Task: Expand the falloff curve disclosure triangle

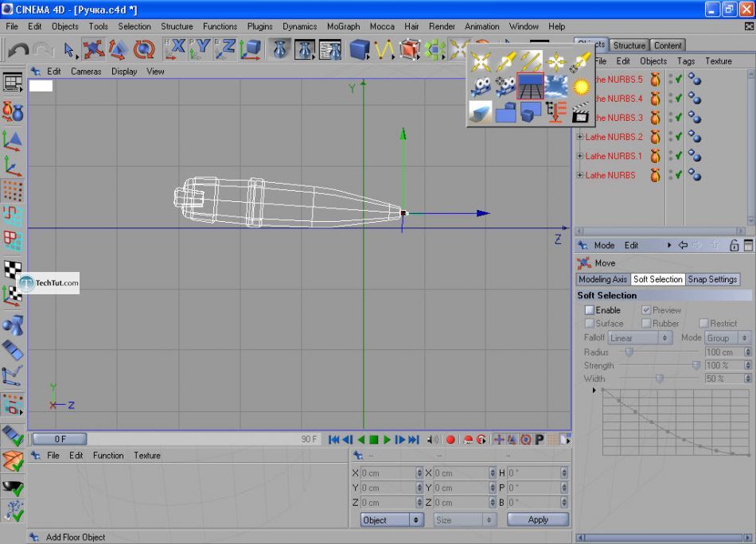Action: [594, 391]
